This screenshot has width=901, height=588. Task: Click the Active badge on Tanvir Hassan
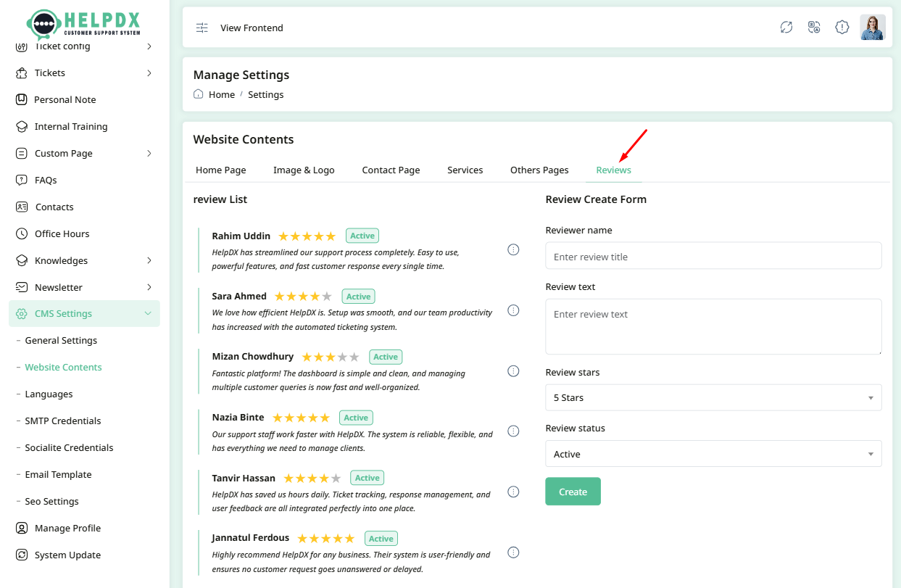[x=367, y=478]
